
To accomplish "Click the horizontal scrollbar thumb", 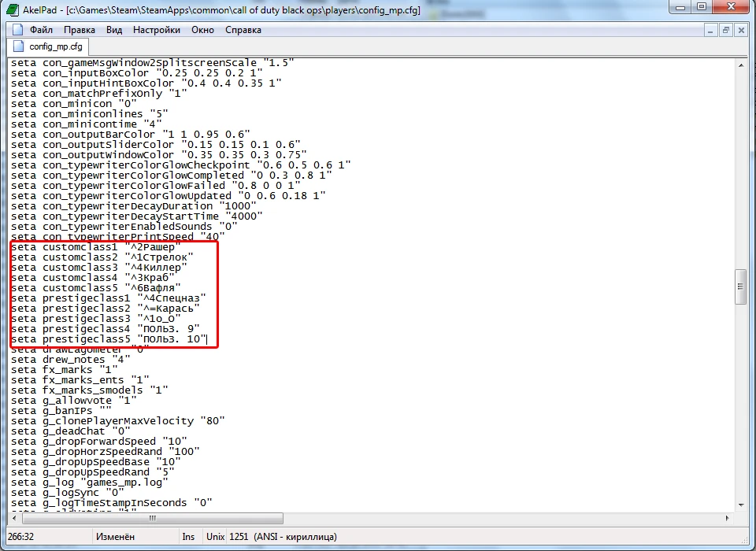I will (152, 518).
